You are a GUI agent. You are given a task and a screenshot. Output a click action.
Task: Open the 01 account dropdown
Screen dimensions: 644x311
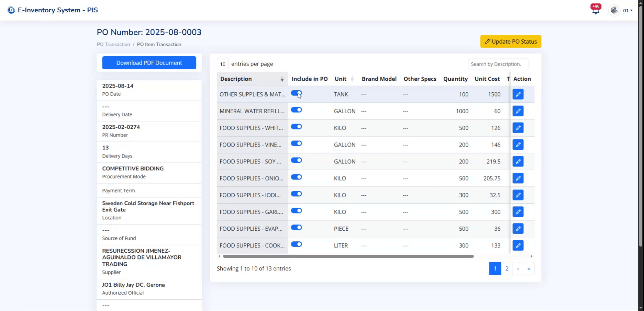click(628, 10)
